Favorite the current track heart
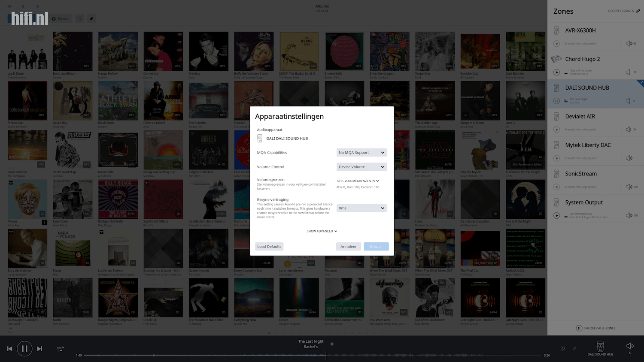The image size is (644, 362). (563, 349)
